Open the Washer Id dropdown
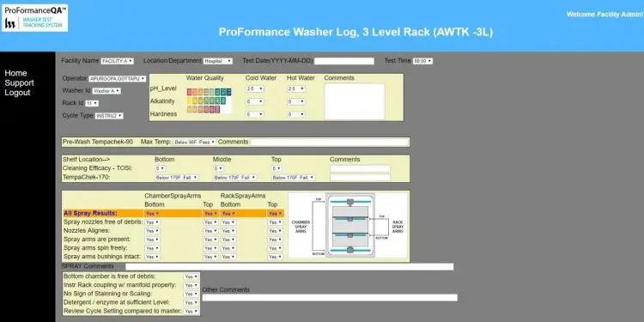The height and width of the screenshot is (322, 644). (x=106, y=91)
